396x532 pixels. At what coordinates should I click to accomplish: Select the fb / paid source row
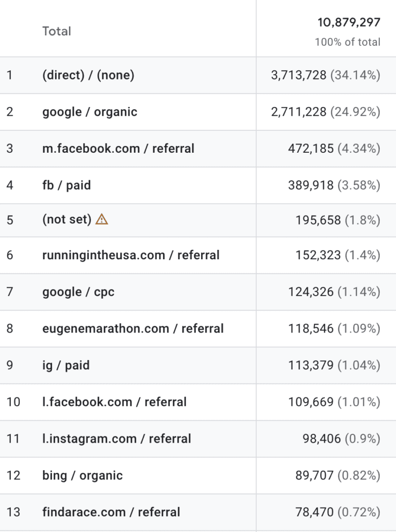[x=198, y=185]
